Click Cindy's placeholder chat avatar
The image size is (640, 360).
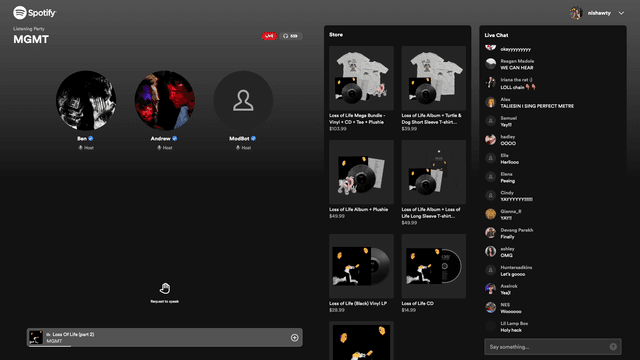click(x=491, y=196)
